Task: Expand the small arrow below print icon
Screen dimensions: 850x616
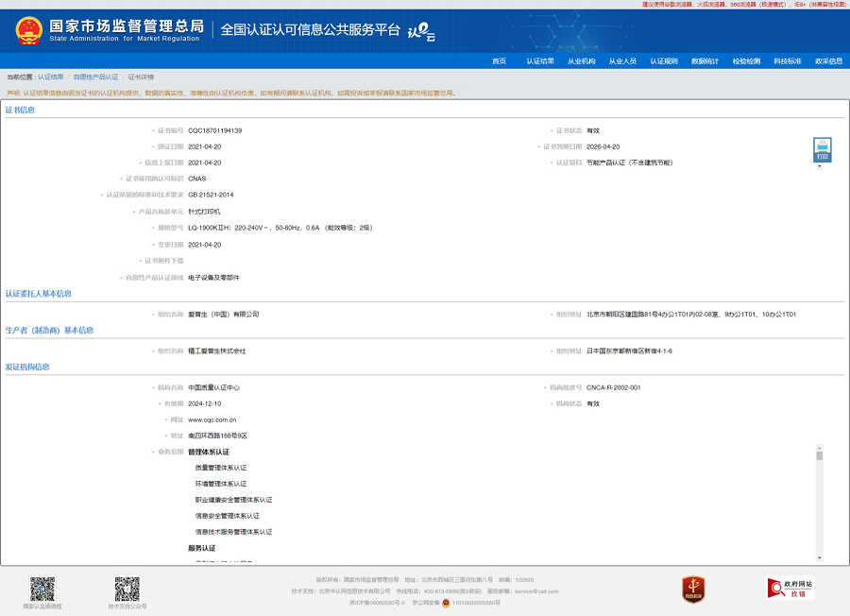Action: (819, 167)
